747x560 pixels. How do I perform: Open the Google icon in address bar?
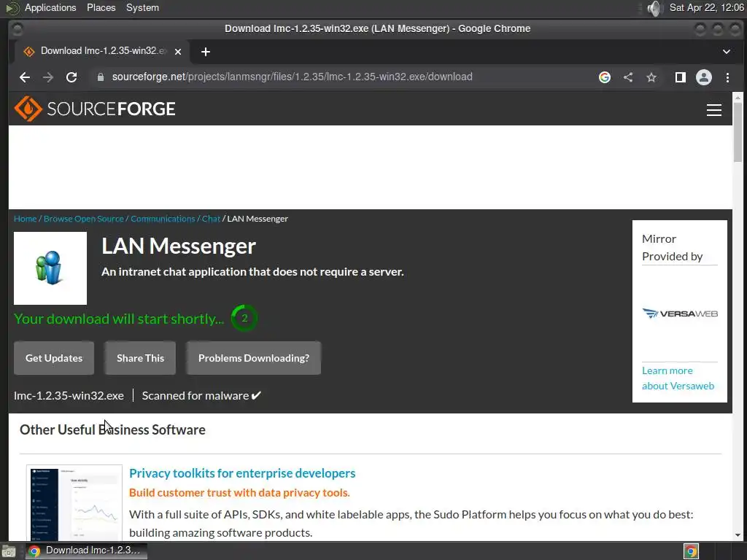pyautogui.click(x=605, y=77)
